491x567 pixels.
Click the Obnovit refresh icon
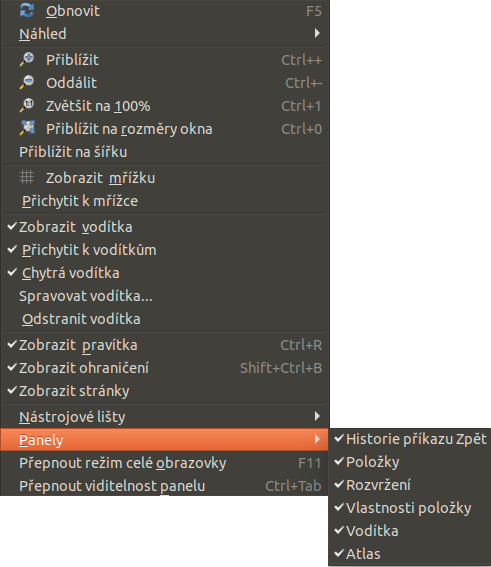point(27,10)
